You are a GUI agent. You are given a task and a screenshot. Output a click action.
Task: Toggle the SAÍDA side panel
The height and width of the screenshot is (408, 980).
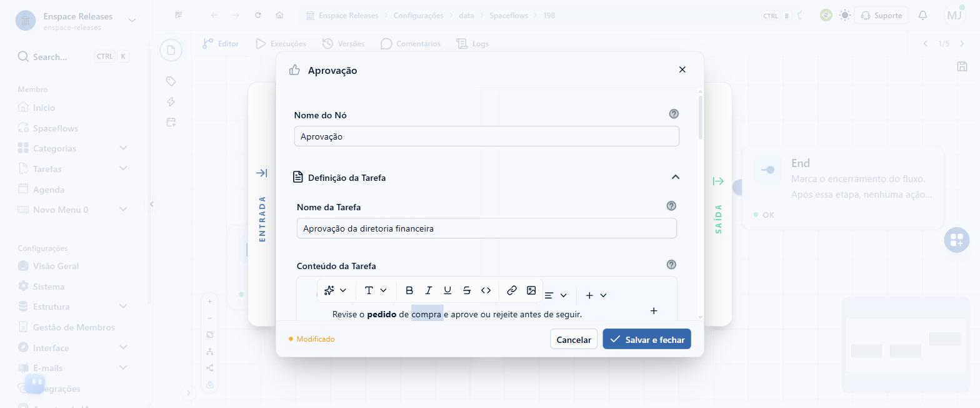point(718,181)
